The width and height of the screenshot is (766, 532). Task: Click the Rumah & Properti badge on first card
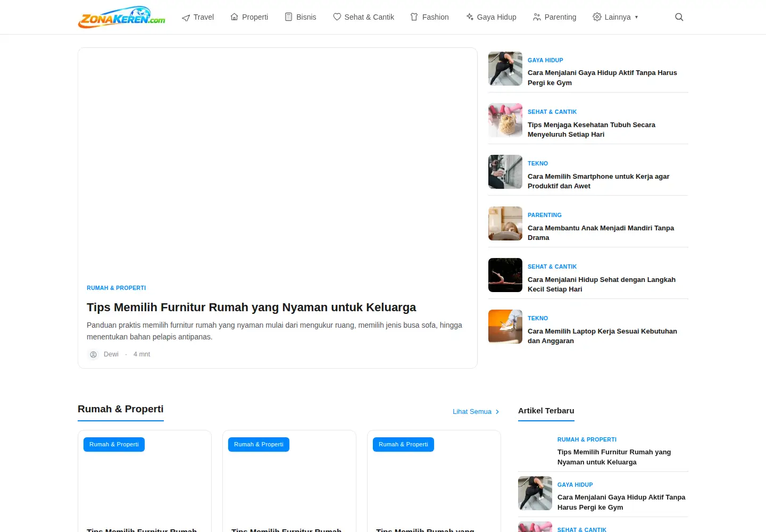(x=114, y=444)
